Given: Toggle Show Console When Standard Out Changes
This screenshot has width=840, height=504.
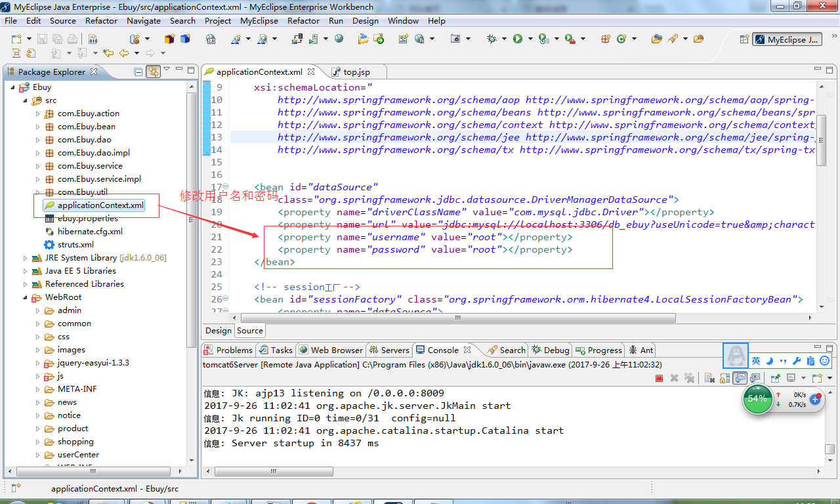Looking at the screenshot, I should (740, 378).
